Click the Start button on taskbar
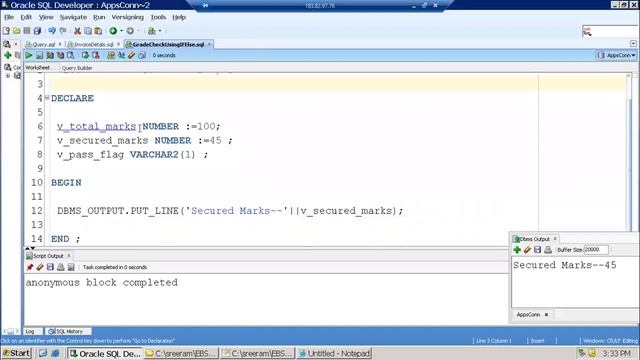This screenshot has width=640, height=360. [x=16, y=353]
